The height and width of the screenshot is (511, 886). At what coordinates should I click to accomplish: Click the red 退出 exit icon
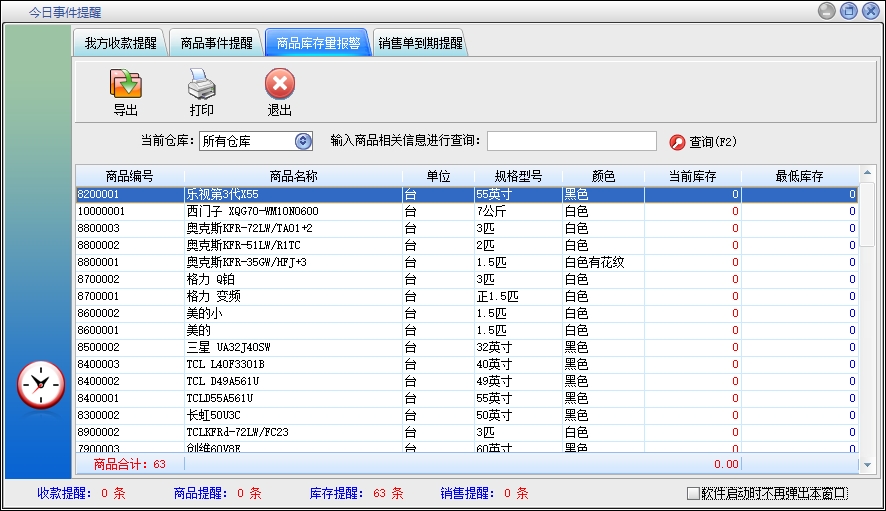pos(279,83)
